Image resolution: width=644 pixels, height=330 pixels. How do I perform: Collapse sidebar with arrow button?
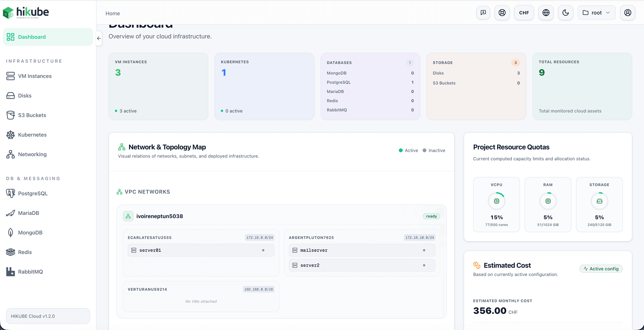[x=99, y=38]
